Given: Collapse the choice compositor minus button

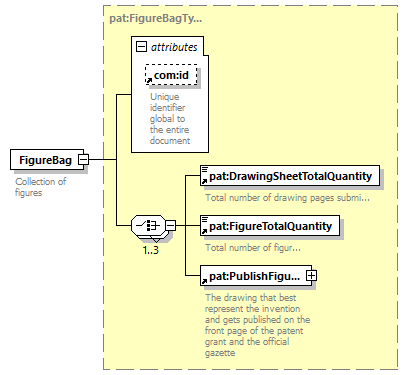Looking at the screenshot, I should (x=171, y=226).
